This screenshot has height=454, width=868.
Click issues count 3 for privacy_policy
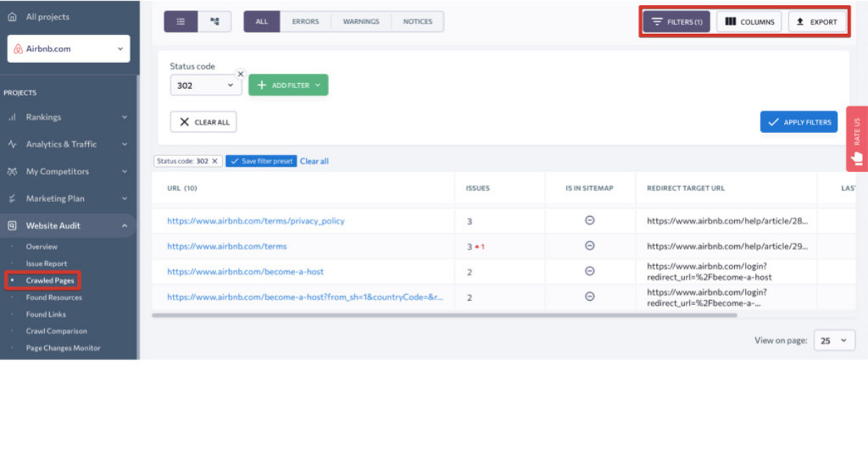pos(469,221)
